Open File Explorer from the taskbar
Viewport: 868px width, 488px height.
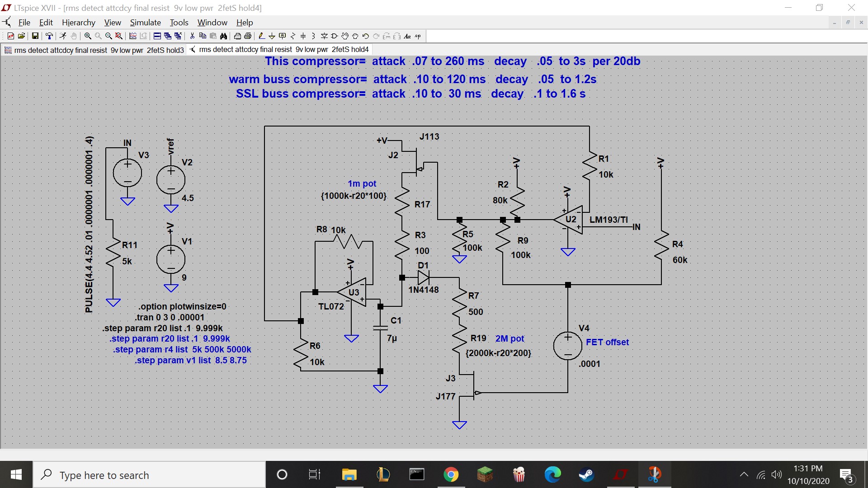click(x=349, y=474)
